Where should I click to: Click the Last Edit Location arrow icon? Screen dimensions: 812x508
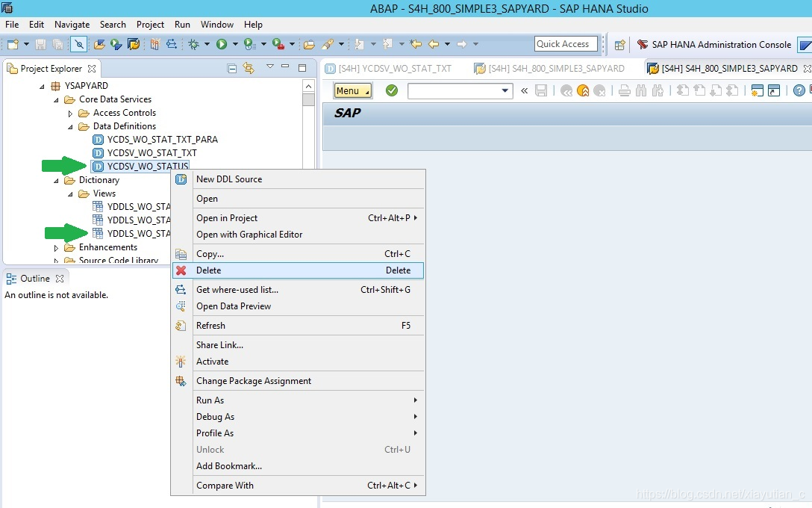(x=415, y=45)
